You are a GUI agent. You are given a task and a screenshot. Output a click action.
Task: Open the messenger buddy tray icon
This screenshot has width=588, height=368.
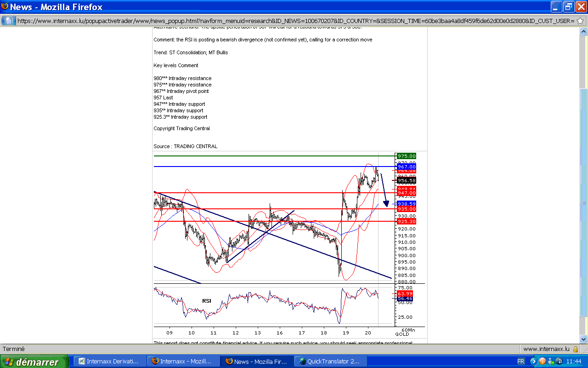tap(550, 362)
